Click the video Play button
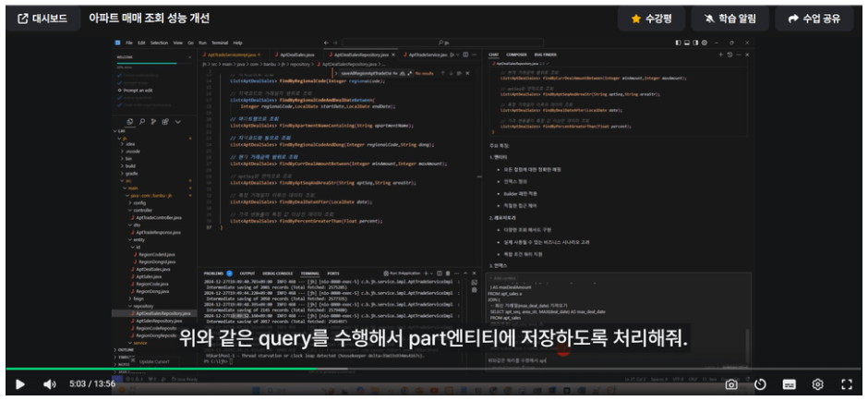The height and width of the screenshot is (401, 868). click(20, 383)
